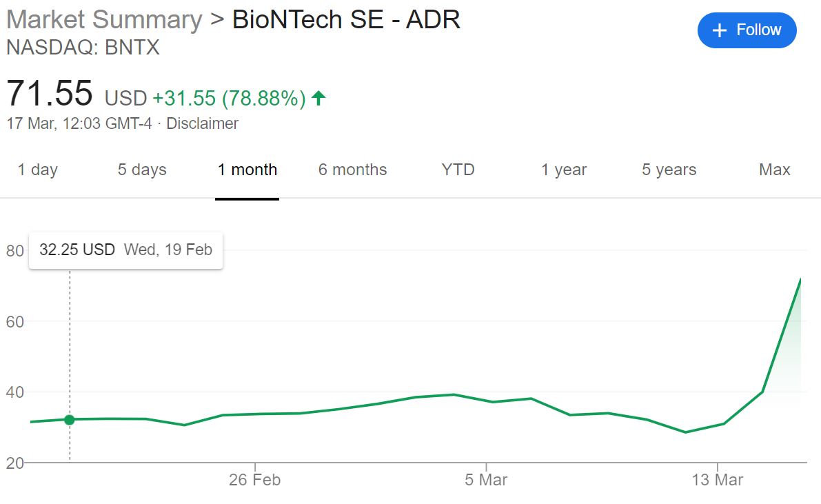
Task: Show the 5 years chart
Action: pyautogui.click(x=669, y=170)
